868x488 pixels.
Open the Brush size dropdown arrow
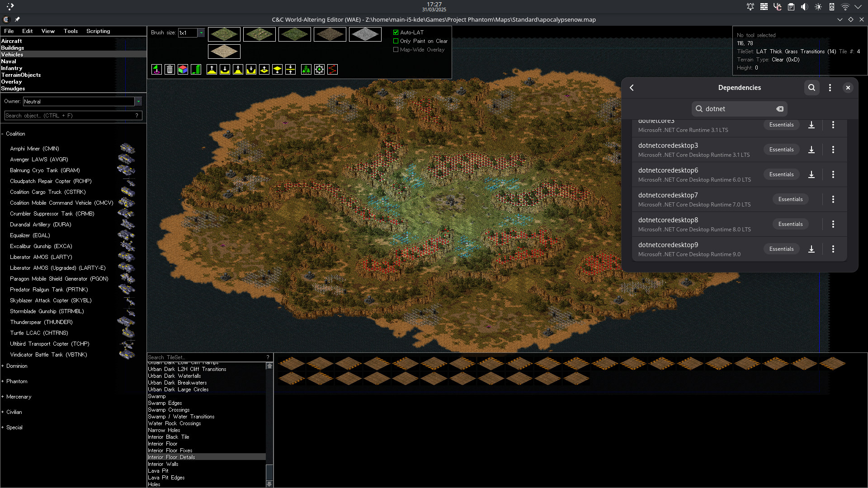201,33
